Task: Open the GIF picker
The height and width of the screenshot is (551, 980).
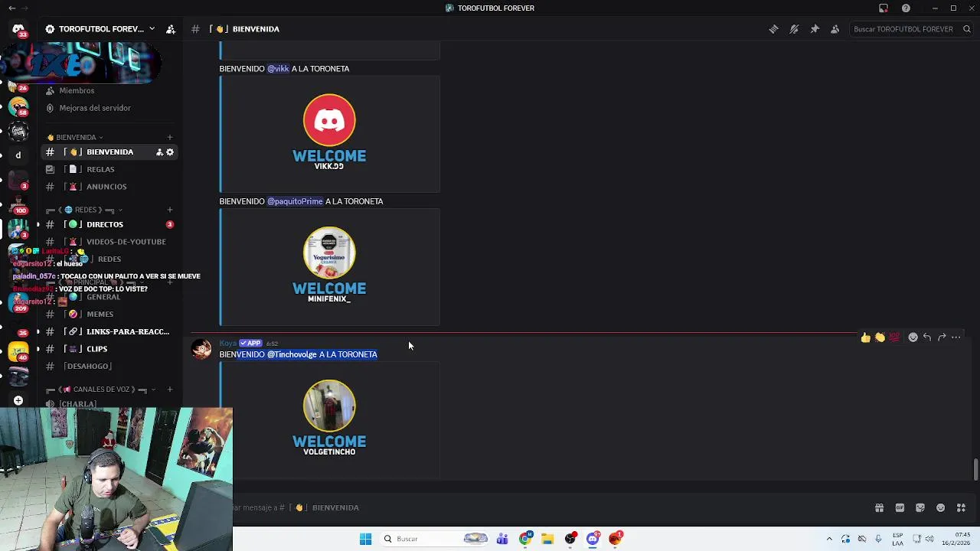Action: 900,507
